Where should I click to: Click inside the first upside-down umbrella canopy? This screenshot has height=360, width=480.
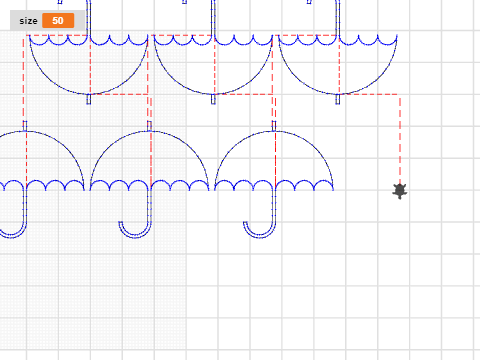(x=89, y=65)
